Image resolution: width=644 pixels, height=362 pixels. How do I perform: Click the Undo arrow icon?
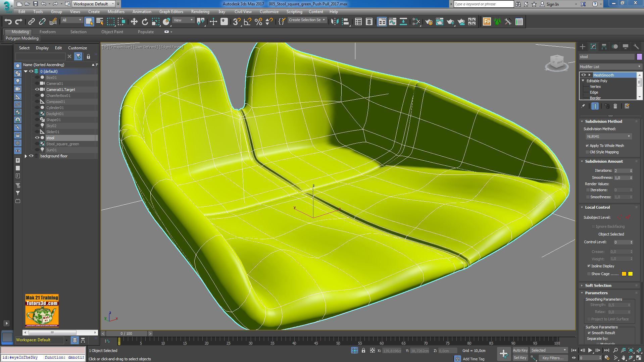tap(8, 22)
